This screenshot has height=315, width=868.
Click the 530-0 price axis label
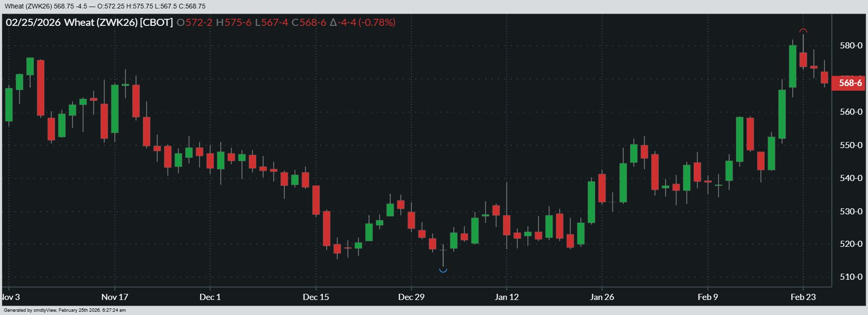851,212
